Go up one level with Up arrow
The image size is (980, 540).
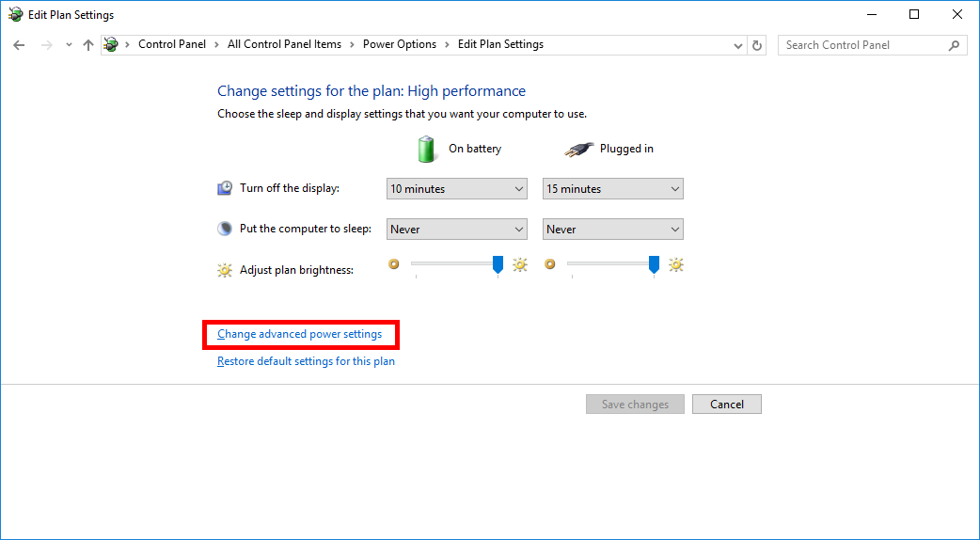[88, 45]
